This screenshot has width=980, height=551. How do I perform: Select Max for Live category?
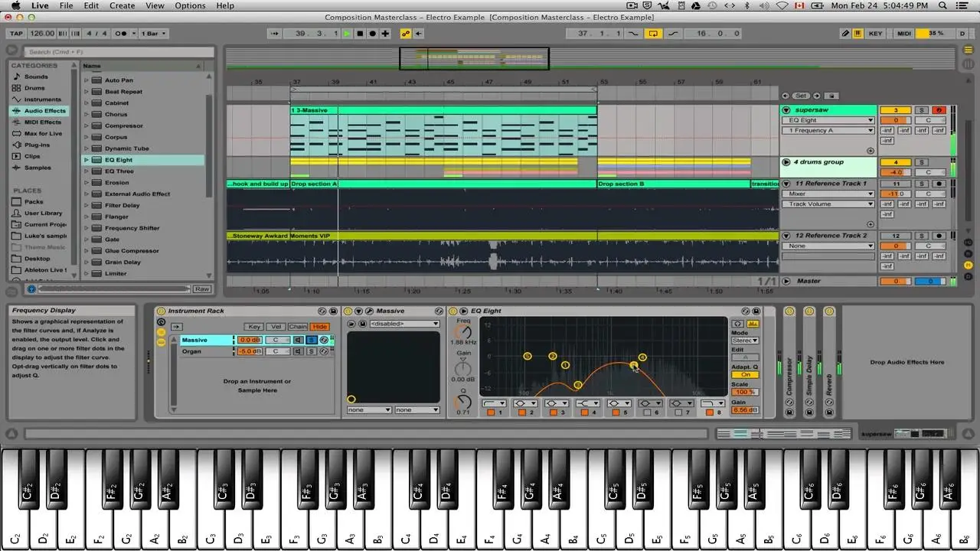(x=43, y=133)
